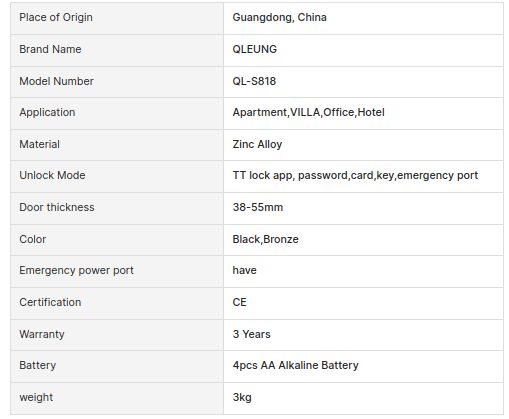This screenshot has height=419, width=509.
Task: Click the Model Number label
Action: tap(56, 81)
